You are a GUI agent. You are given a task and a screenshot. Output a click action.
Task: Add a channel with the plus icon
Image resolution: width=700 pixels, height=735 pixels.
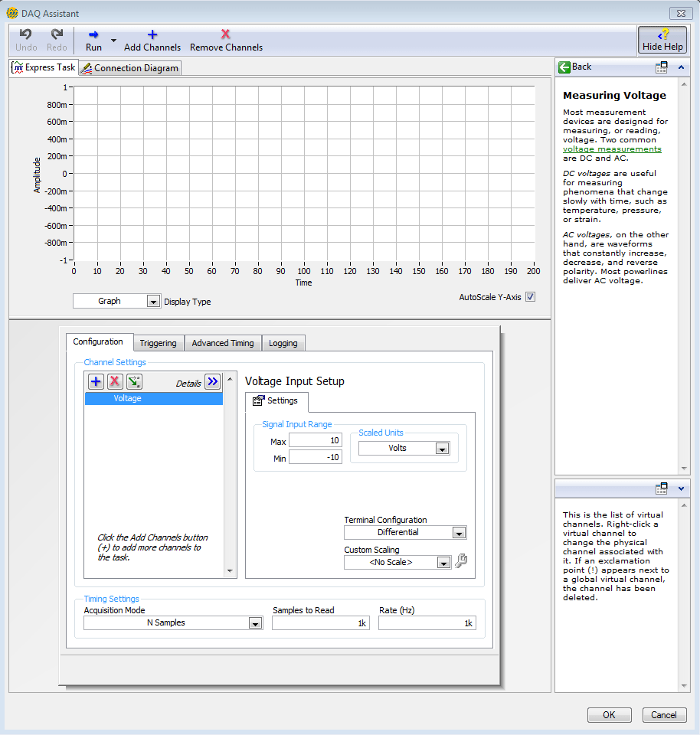95,381
